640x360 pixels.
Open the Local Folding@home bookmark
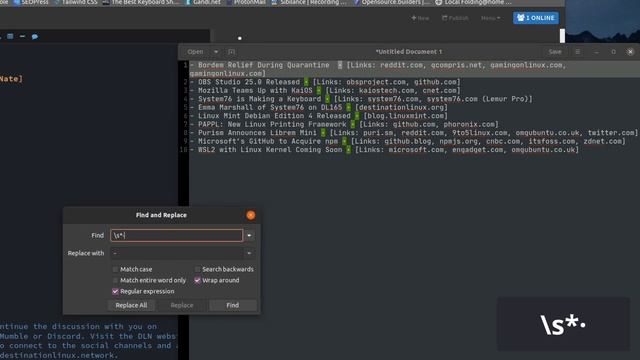tap(473, 2)
